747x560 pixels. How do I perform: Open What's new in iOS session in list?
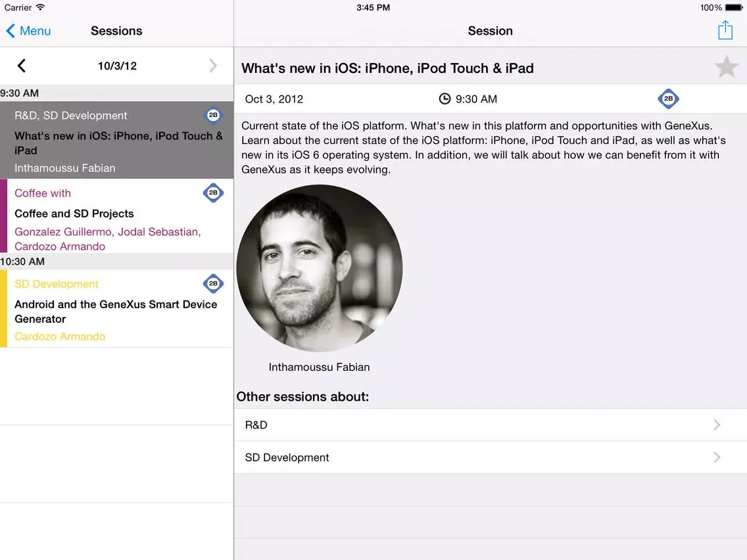tap(117, 140)
